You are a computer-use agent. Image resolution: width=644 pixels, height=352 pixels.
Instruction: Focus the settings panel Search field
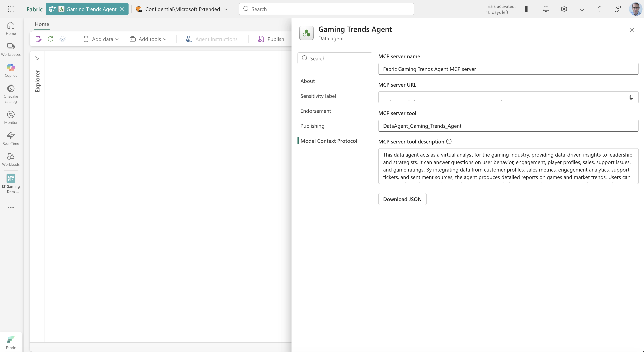point(335,58)
